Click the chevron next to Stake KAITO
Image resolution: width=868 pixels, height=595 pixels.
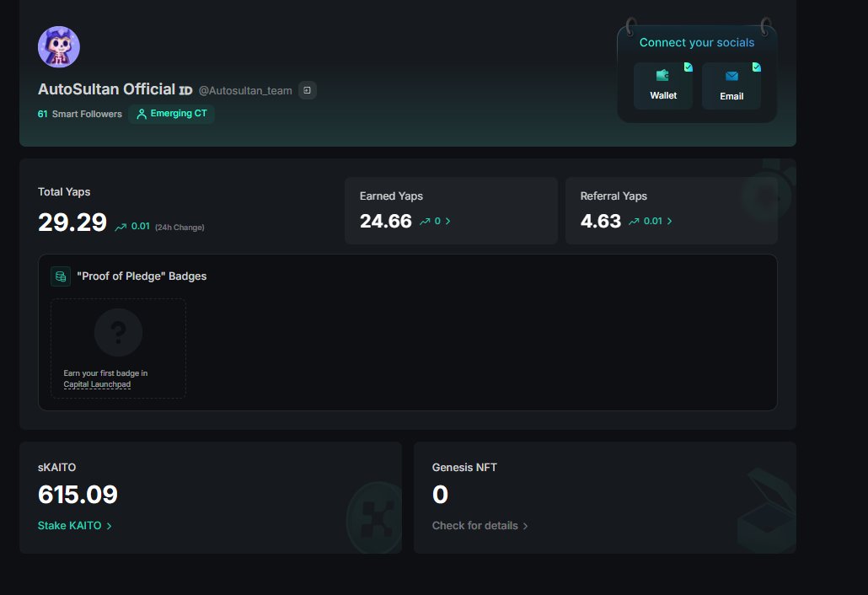(x=109, y=527)
